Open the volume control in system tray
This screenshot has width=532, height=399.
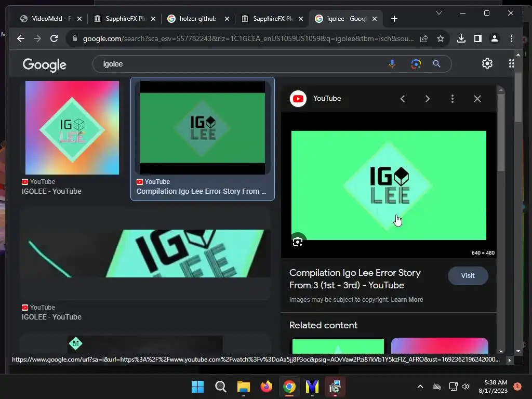(465, 387)
